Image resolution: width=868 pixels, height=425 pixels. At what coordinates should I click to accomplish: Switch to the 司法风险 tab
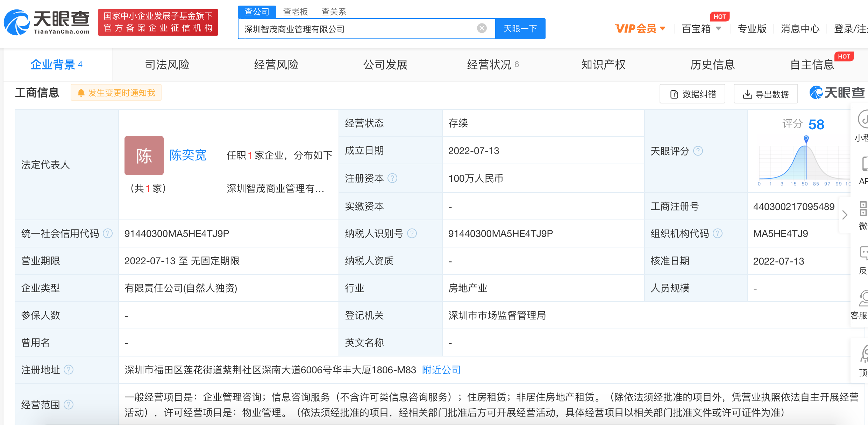(167, 65)
